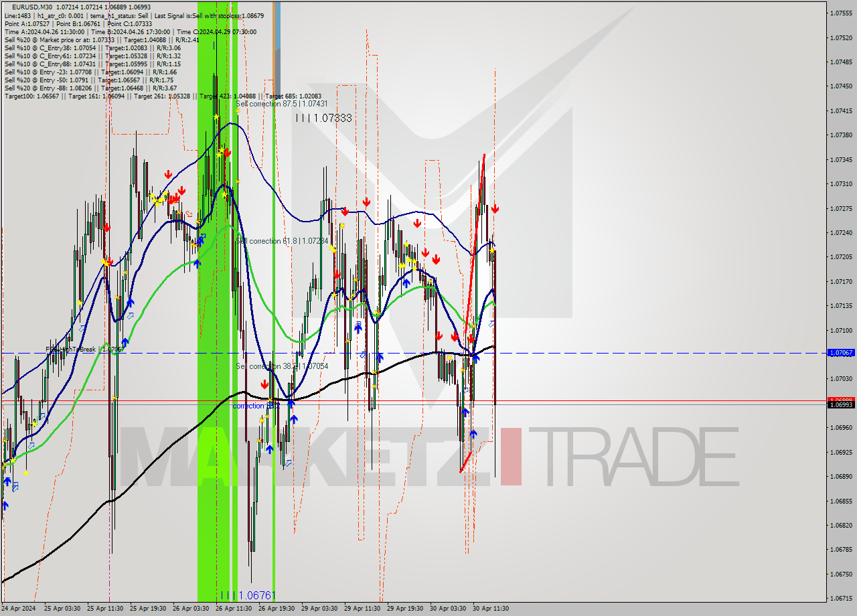Click the '25 Apr 11:30' time axis label
Image resolution: width=857 pixels, height=616 pixels.
coord(106,609)
